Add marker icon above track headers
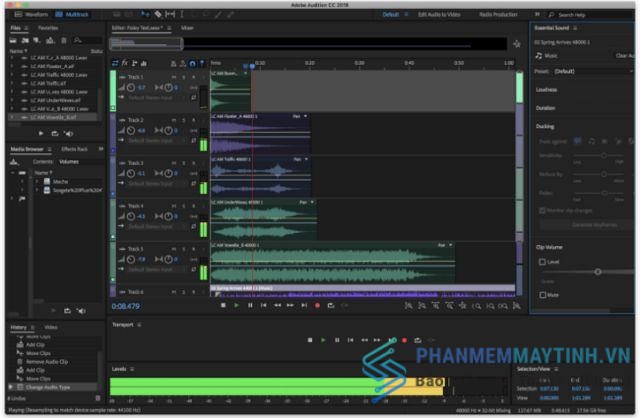640x418 pixels. (202, 63)
